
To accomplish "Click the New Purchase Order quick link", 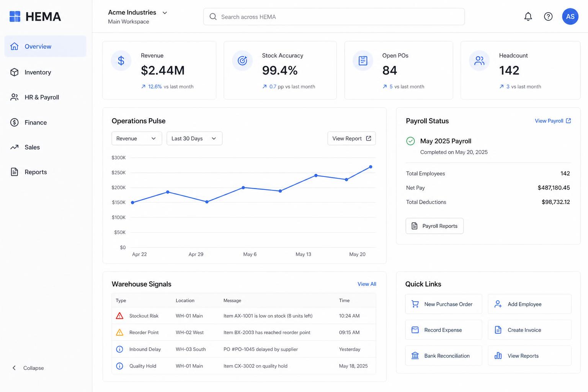I will point(444,304).
